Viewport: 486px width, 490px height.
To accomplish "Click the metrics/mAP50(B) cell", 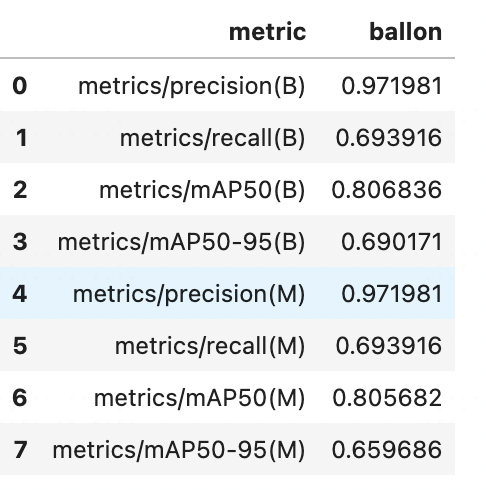I will click(202, 190).
